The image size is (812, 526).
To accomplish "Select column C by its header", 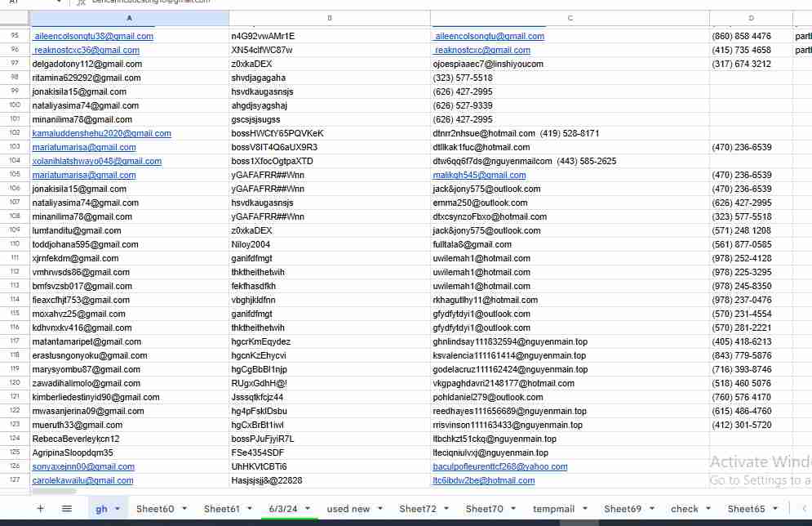I will pos(570,18).
